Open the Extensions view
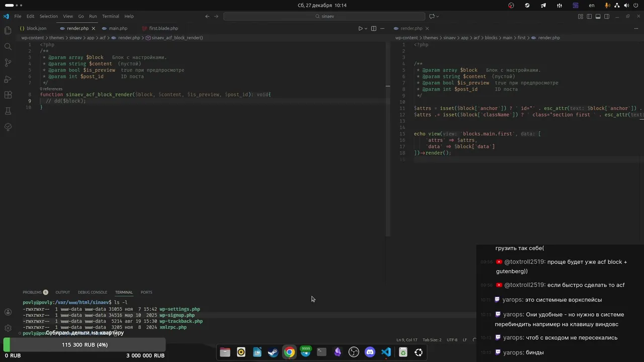This screenshot has height=362, width=644. coord(8,95)
